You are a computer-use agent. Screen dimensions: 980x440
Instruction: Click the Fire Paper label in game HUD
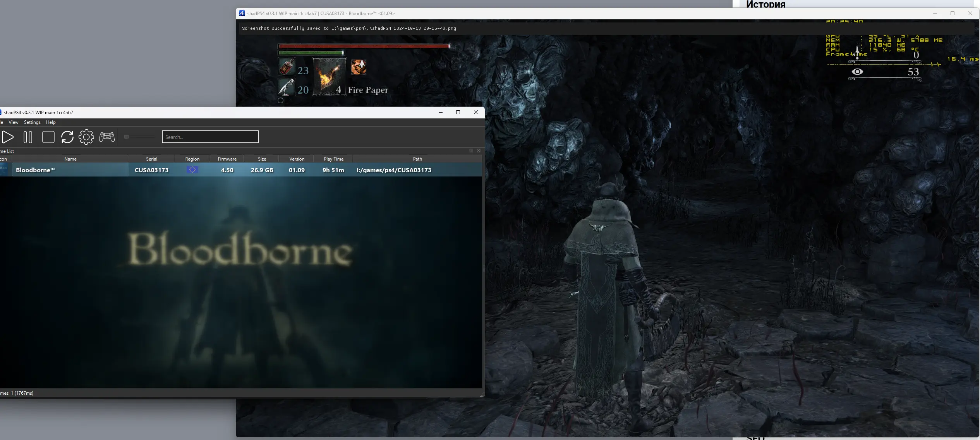(368, 90)
